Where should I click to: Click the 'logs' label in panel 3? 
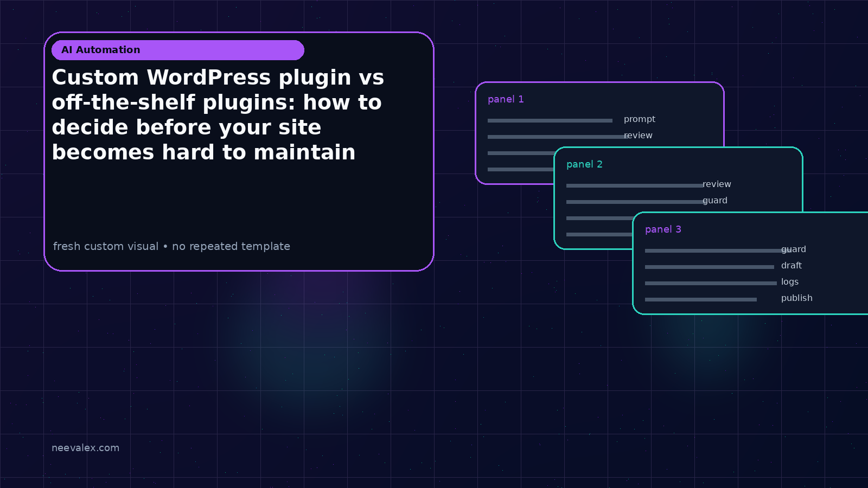pos(790,282)
